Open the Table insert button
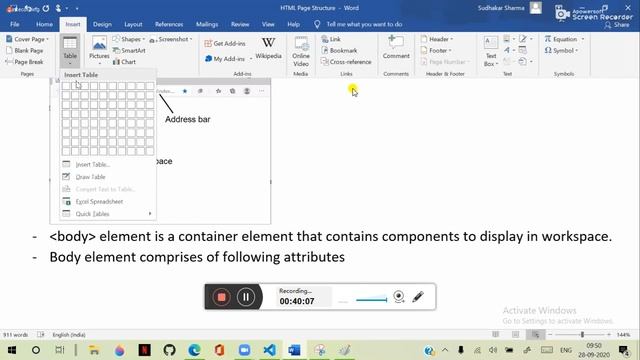640x360 pixels. tap(70, 51)
